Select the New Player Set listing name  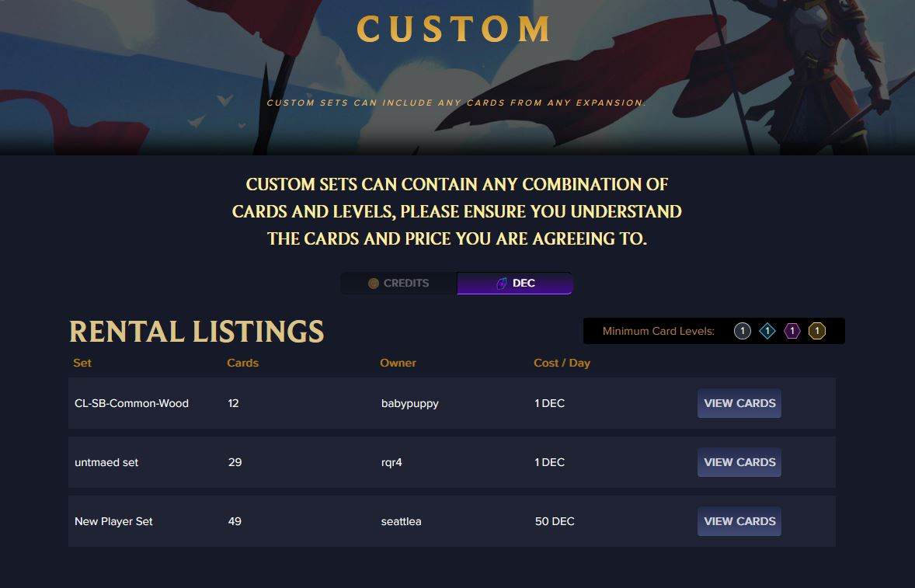pyautogui.click(x=113, y=521)
